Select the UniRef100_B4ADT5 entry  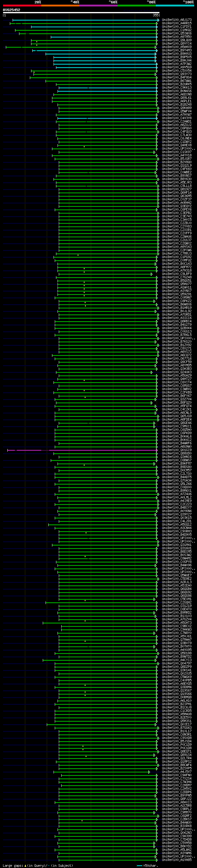point(176,477)
